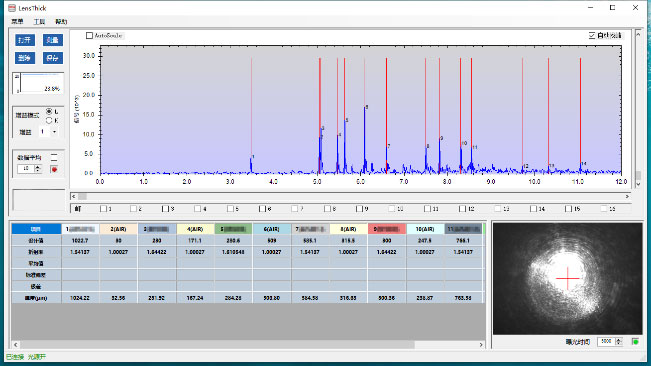Click the green indicator icon beside the exposure time

[635, 342]
